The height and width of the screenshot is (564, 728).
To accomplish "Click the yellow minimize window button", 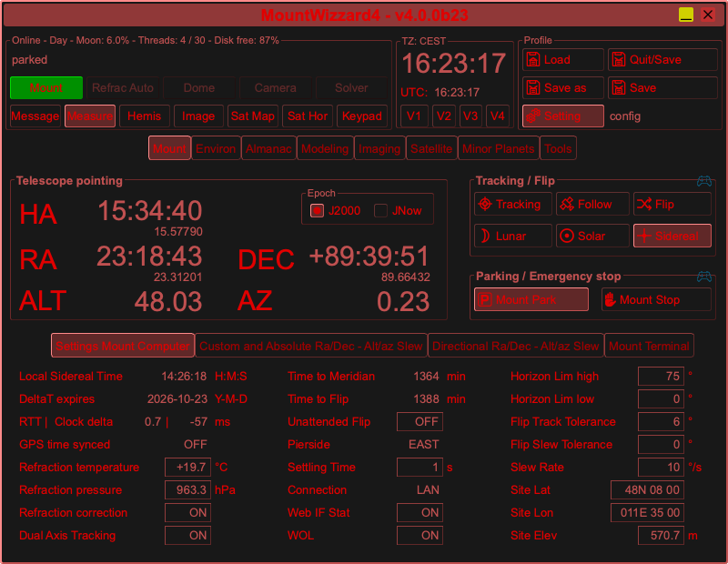I will [x=686, y=15].
